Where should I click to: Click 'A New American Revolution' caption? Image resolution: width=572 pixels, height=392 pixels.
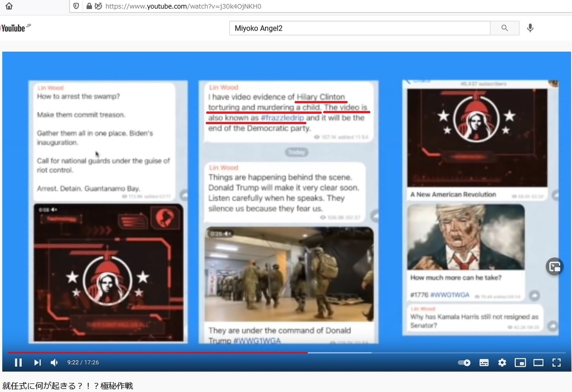(x=453, y=194)
